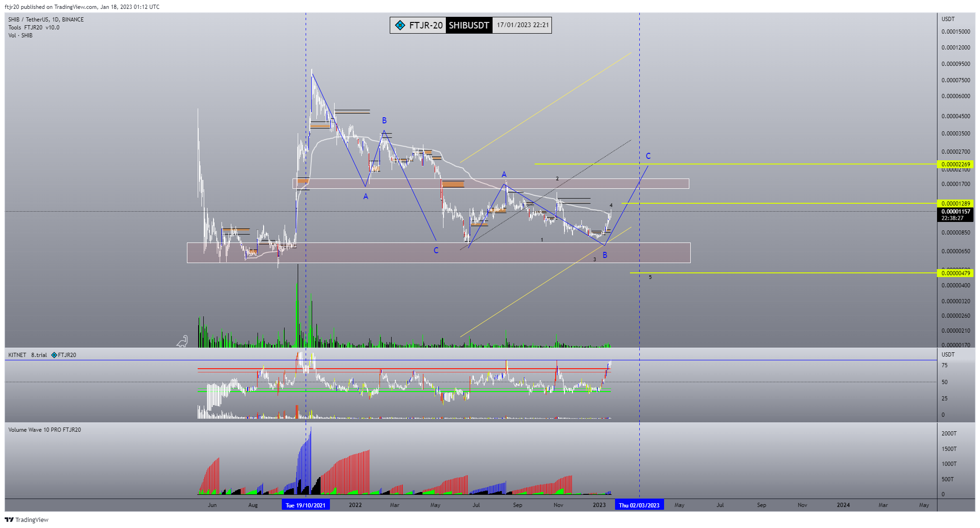
Task: Click the 2023 label on the time axis
Action: point(599,505)
